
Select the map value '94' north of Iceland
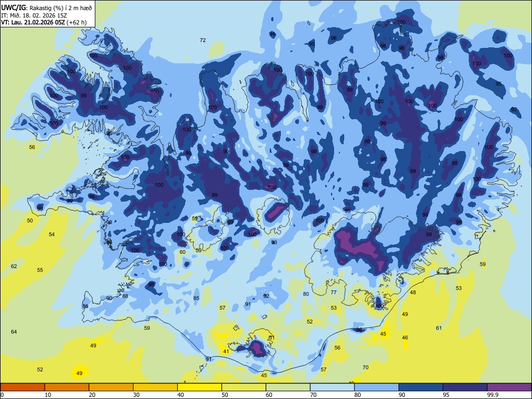(272, 34)
